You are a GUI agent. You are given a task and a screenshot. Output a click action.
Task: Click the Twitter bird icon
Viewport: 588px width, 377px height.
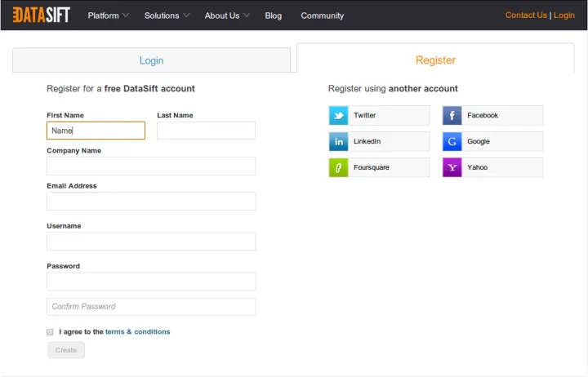(x=339, y=116)
